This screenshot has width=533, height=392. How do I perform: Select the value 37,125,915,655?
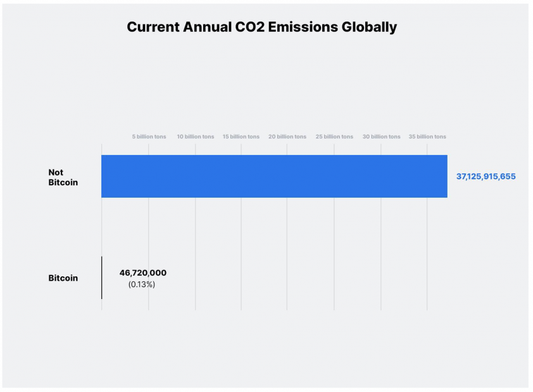click(486, 176)
